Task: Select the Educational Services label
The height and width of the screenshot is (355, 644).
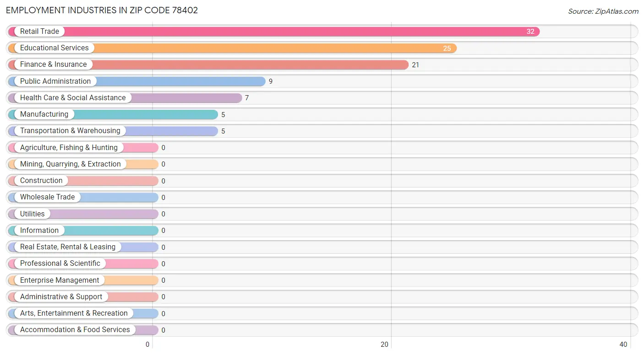Action: pos(55,48)
